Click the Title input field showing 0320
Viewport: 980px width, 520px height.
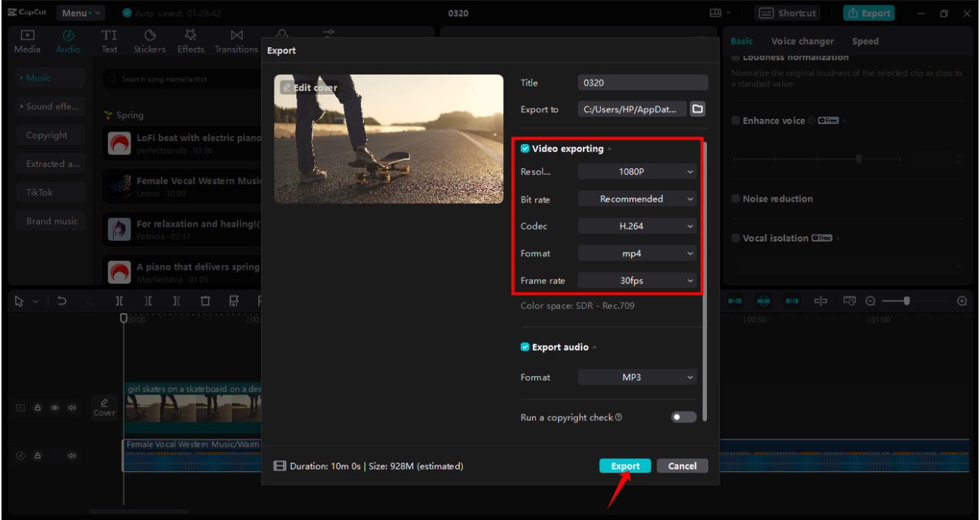tap(643, 83)
